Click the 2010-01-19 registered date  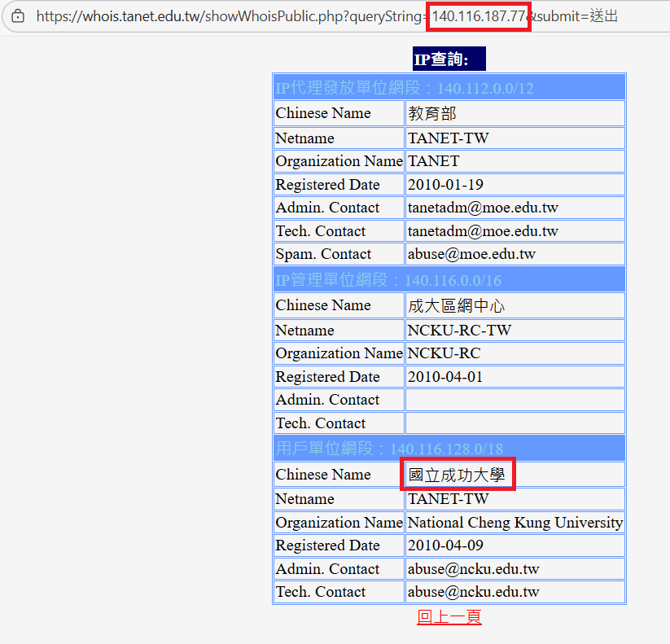pos(515,185)
